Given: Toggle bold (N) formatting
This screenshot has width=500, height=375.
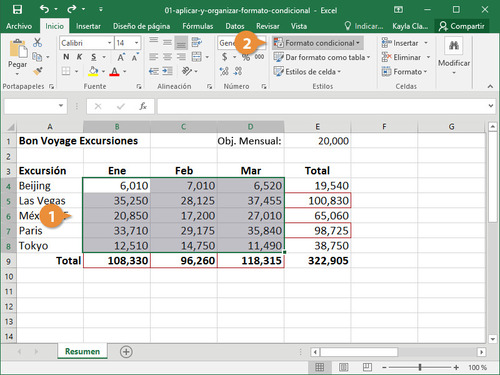Looking at the screenshot, I should click(66, 57).
